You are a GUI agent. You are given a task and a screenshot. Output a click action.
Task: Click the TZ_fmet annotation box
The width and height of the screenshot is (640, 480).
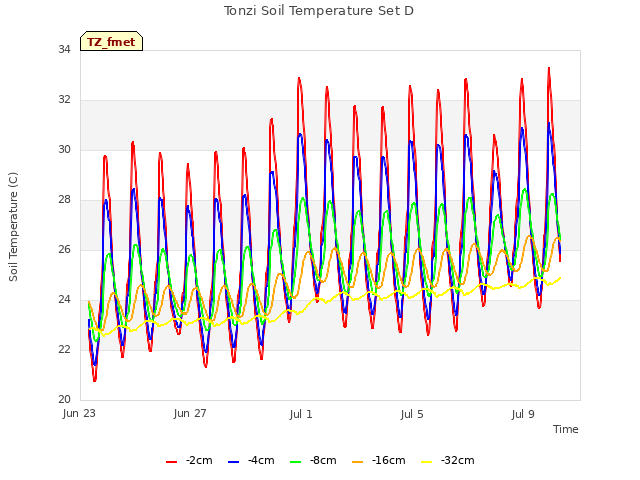(x=111, y=41)
